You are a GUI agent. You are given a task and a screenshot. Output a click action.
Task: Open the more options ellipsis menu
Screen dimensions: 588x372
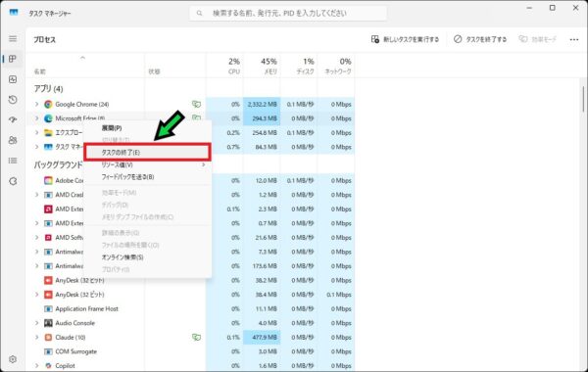pyautogui.click(x=573, y=39)
